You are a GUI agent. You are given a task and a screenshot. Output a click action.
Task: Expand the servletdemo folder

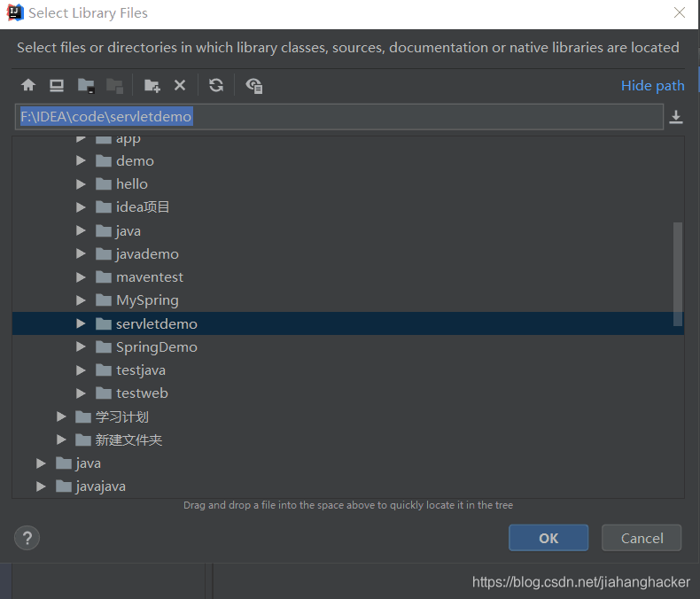pyautogui.click(x=81, y=323)
